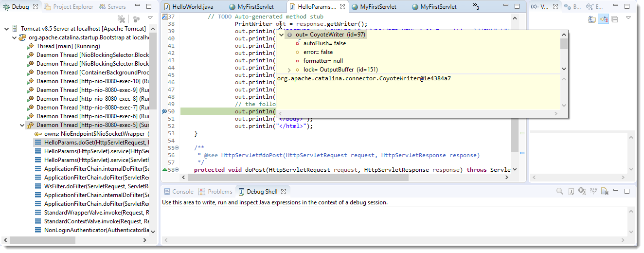Collapse org.apache.catalina.startup.Bootstrap node

(14, 37)
